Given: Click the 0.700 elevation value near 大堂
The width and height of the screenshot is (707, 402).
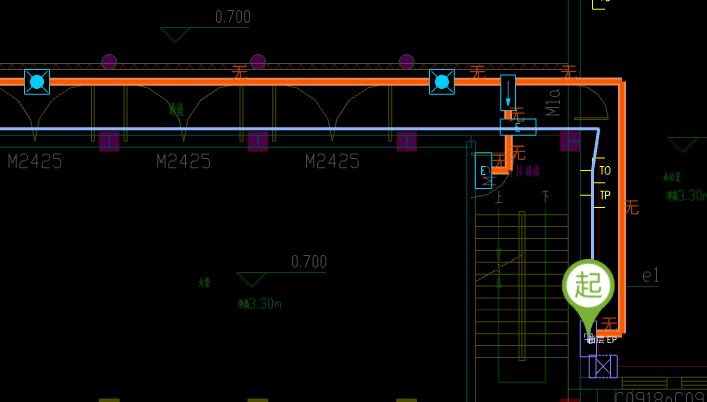Looking at the screenshot, I should click(309, 262).
